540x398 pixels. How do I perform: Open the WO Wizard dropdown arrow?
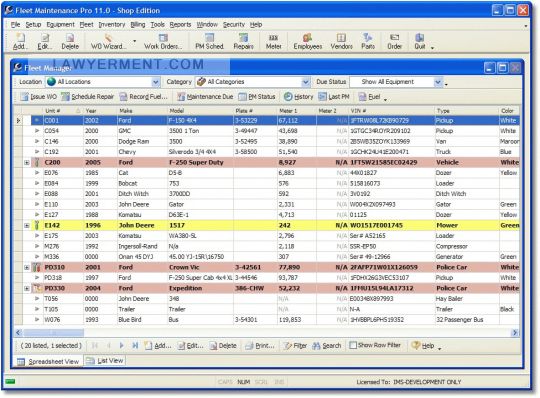coord(134,42)
